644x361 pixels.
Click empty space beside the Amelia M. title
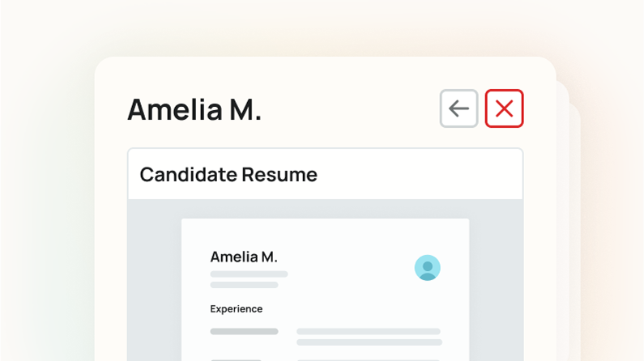pos(348,109)
